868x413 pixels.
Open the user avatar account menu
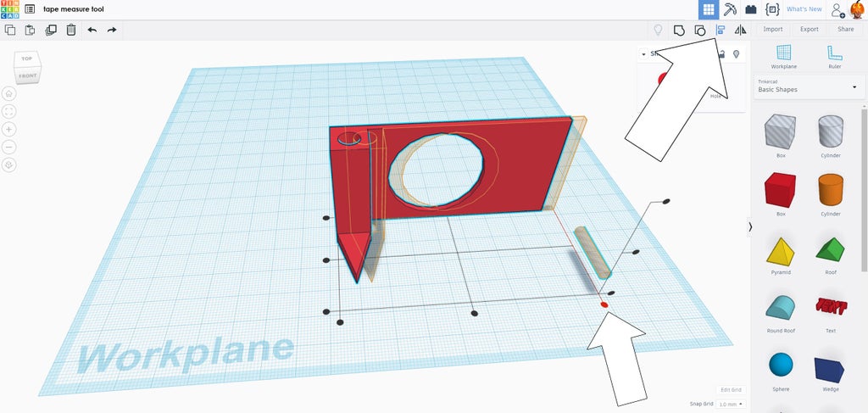(x=857, y=9)
